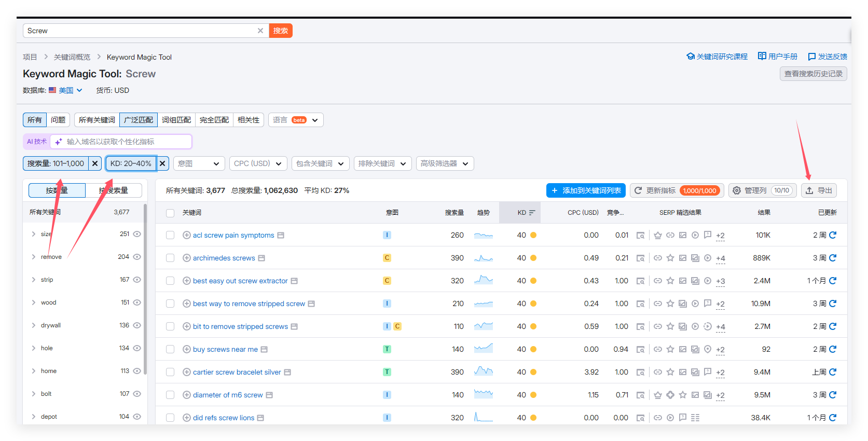Screen dimensions: 868x441
Task: Click 更新指标 button
Action: pos(677,190)
